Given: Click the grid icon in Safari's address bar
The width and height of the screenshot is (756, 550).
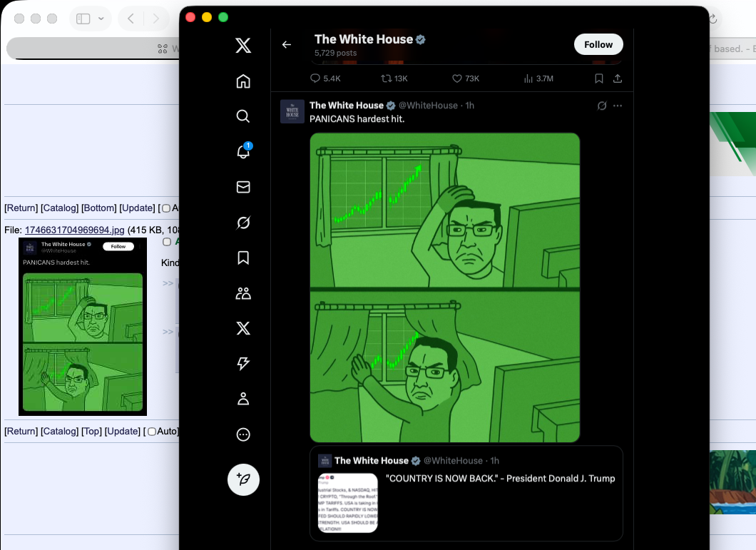Looking at the screenshot, I should point(163,49).
